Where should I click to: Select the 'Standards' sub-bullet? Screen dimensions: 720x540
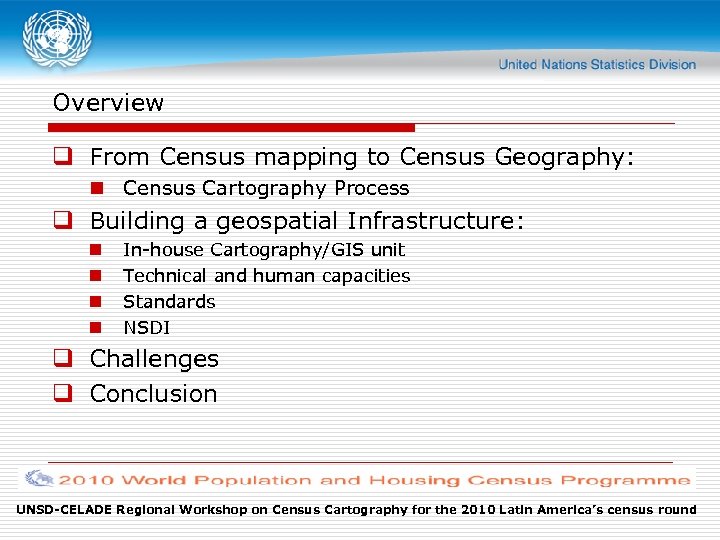coord(169,302)
